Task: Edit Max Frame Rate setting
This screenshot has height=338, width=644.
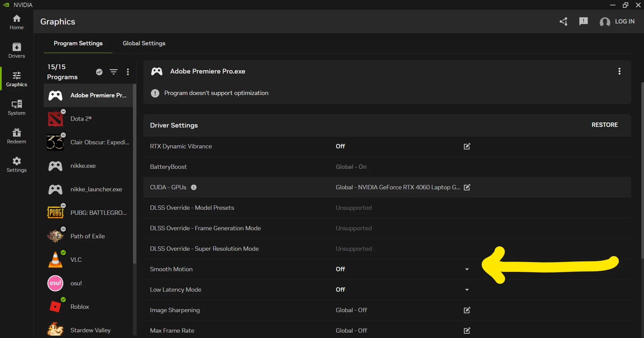Action: coord(467,331)
